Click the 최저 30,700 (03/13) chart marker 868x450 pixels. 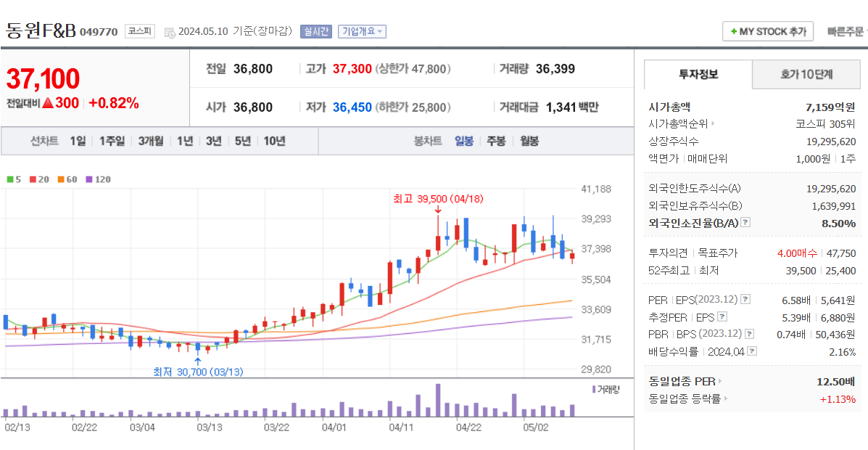[x=198, y=372]
